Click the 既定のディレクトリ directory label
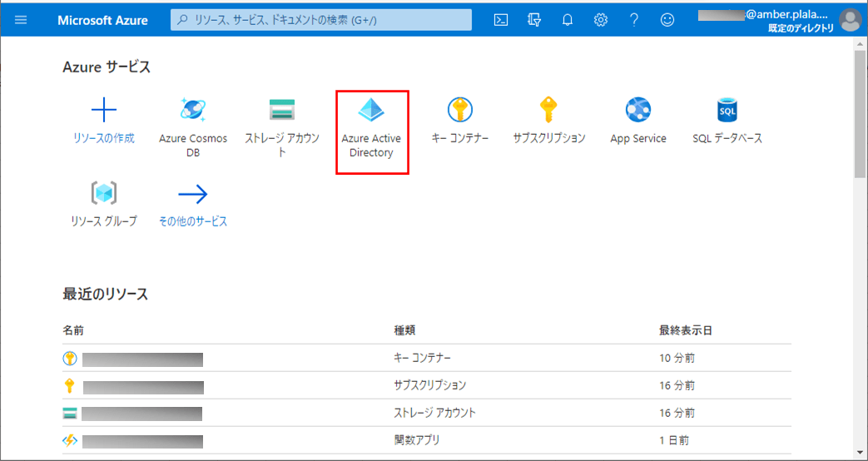Image resolution: width=868 pixels, height=461 pixels. click(801, 28)
